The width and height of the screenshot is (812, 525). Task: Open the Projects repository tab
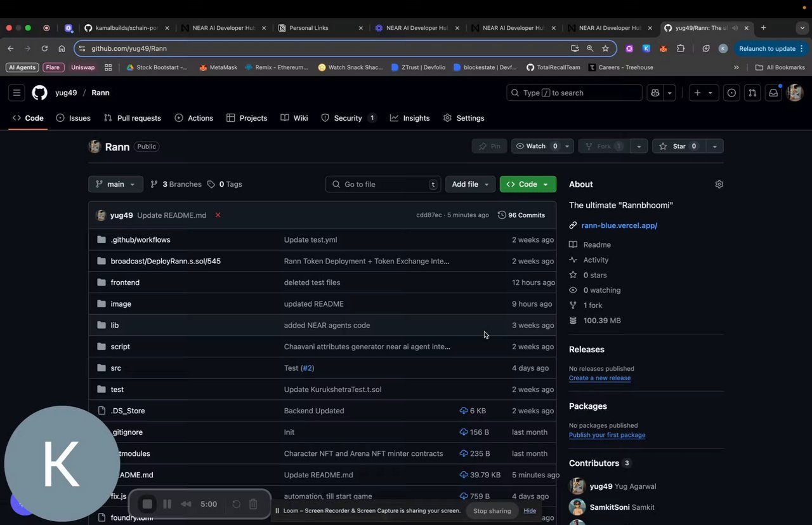click(247, 118)
